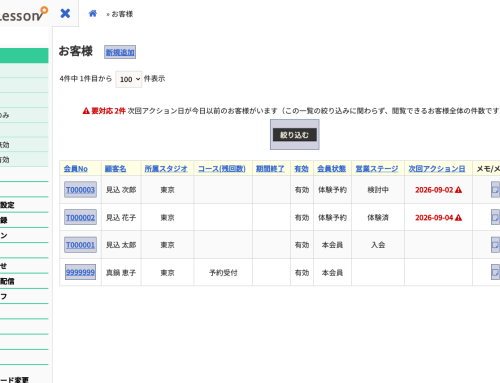
Task: Sort by 会員No column header
Action: click(x=76, y=169)
